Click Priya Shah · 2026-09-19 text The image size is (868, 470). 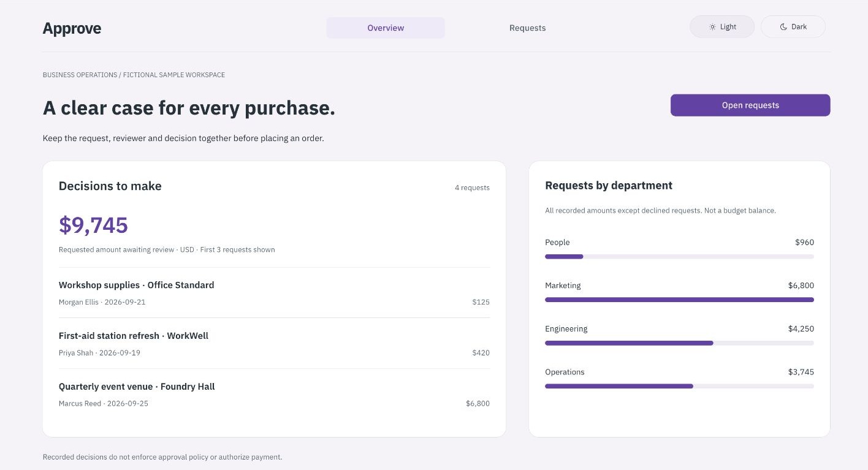(x=99, y=353)
